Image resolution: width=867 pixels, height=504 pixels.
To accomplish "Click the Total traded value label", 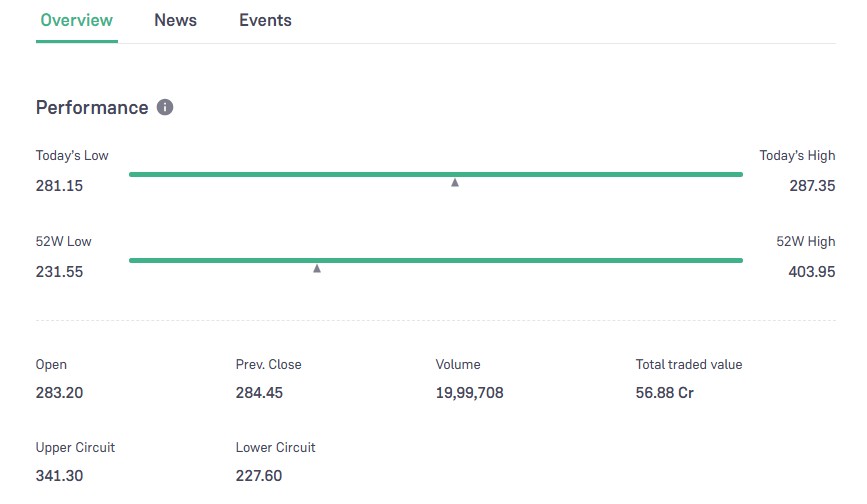I will [689, 365].
